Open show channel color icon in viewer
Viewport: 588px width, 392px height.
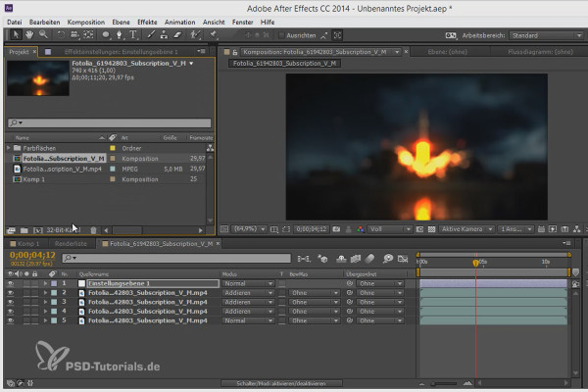(x=361, y=229)
